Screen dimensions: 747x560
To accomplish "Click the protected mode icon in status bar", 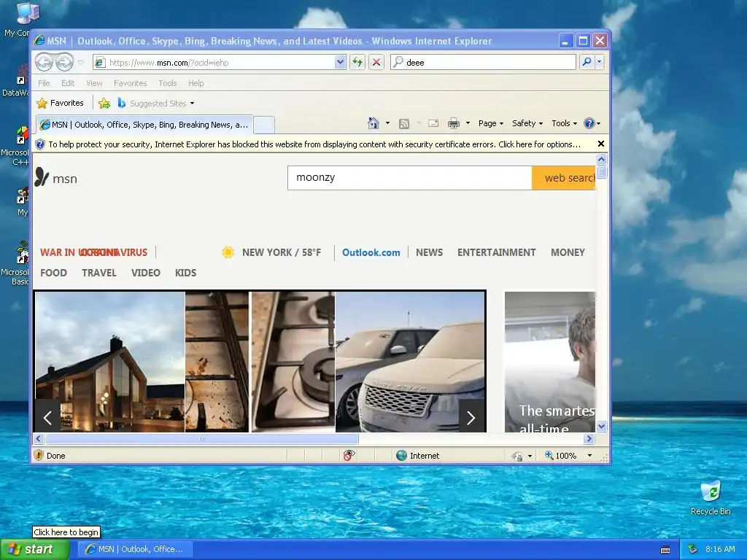I will (x=517, y=456).
